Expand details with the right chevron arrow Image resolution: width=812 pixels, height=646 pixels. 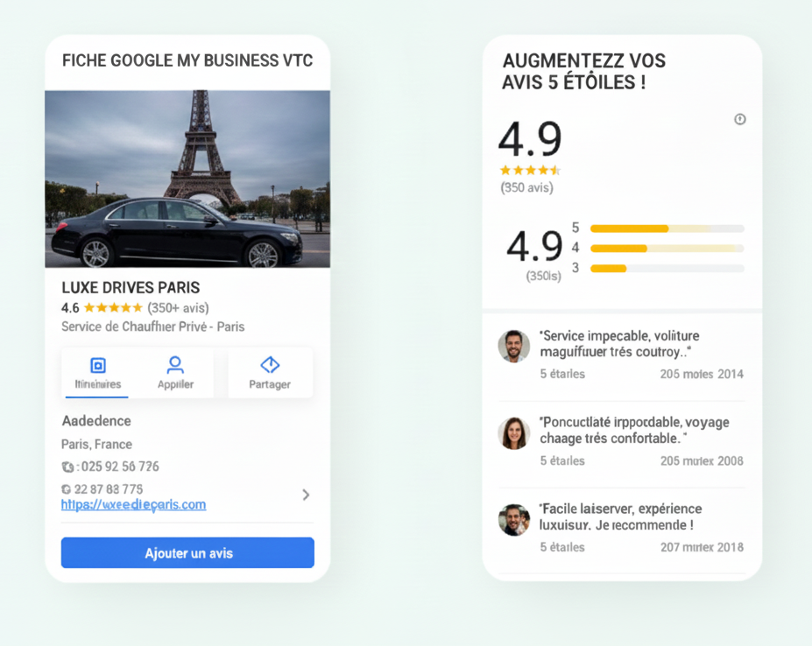coord(306,495)
